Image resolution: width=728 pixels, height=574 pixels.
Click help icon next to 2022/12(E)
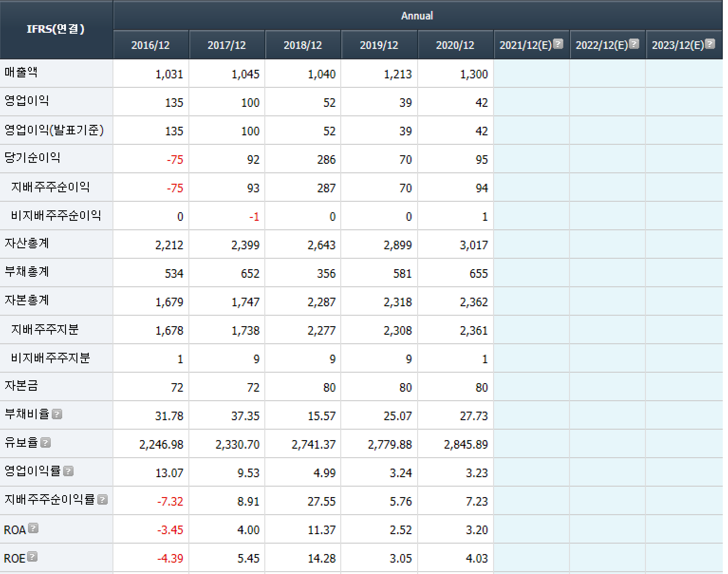click(634, 44)
